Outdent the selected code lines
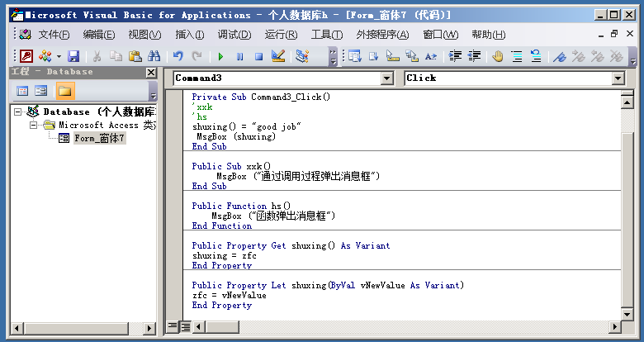The width and height of the screenshot is (644, 342). 474,56
